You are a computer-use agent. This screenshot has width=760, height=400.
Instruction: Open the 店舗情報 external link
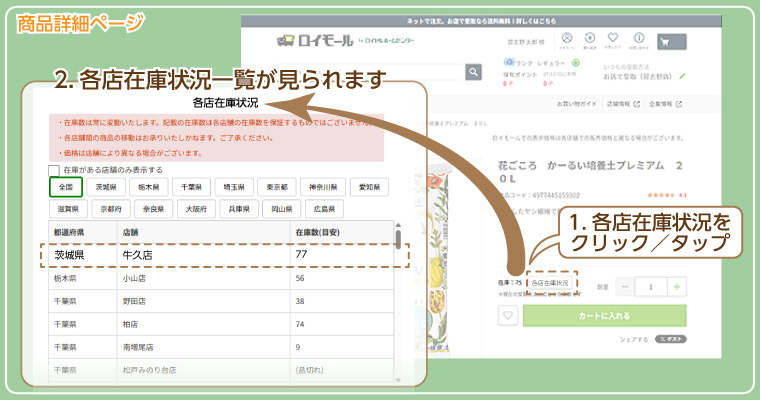(623, 104)
